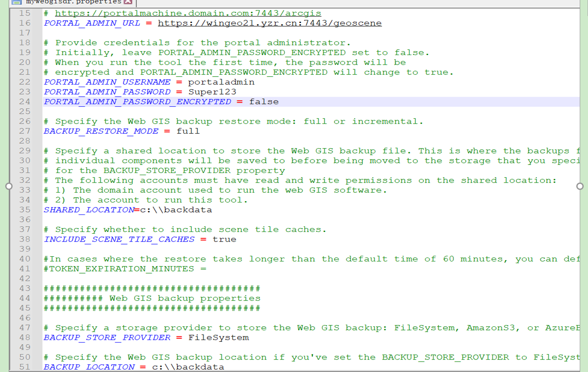The height and width of the screenshot is (372, 588).
Task: Click the value full on line 27
Action: tap(188, 131)
